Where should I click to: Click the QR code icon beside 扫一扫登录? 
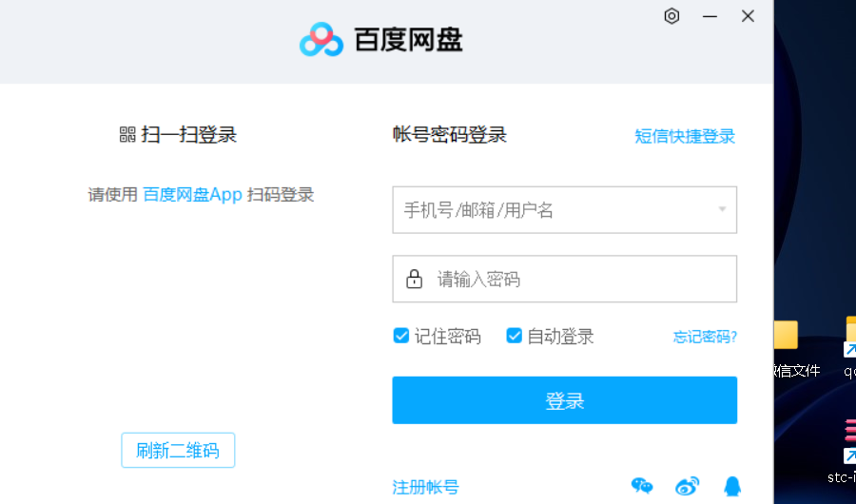[127, 134]
